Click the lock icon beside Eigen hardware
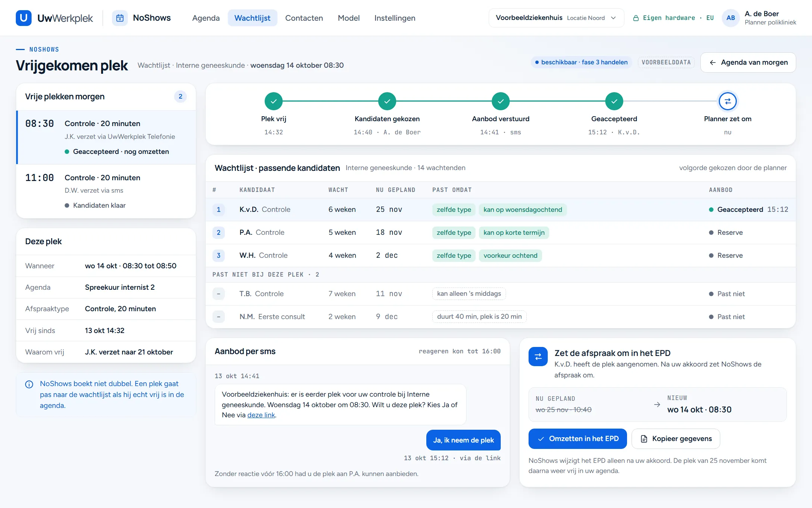This screenshot has width=812, height=508. [x=636, y=18]
